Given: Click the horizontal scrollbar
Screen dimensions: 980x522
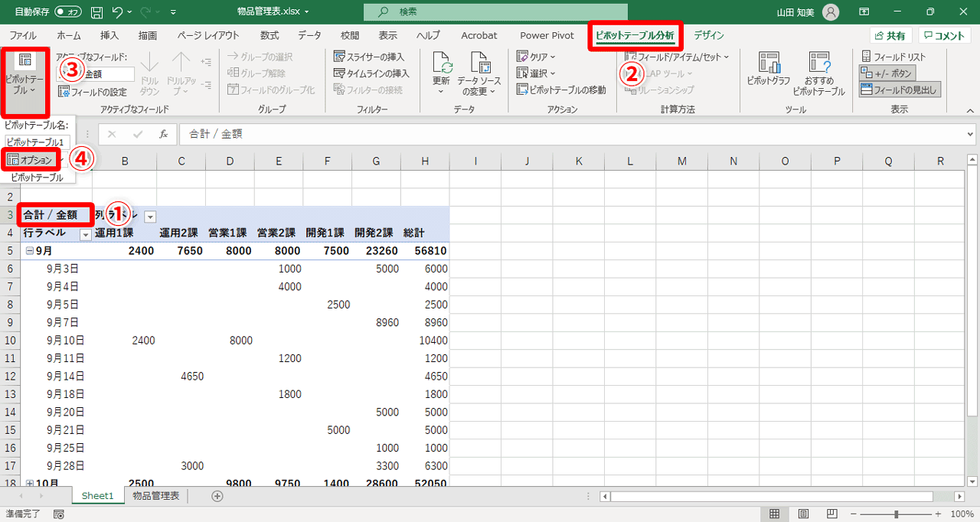Looking at the screenshot, I should [782, 496].
